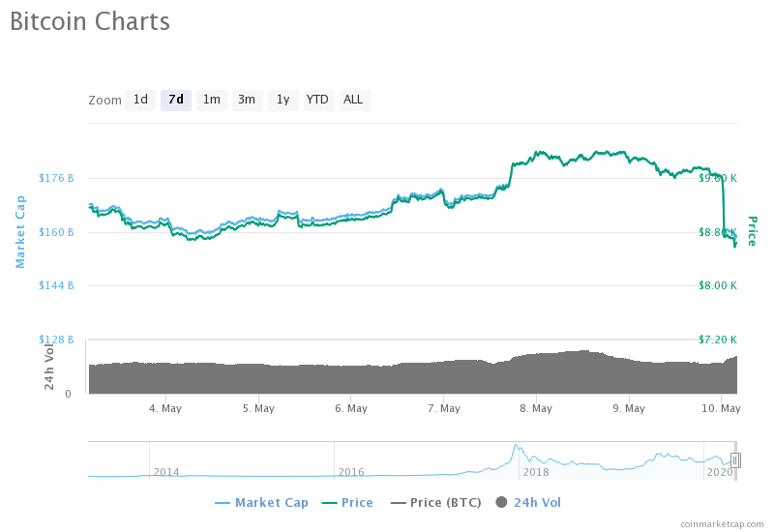Click the 2016 label in navigator

351,472
